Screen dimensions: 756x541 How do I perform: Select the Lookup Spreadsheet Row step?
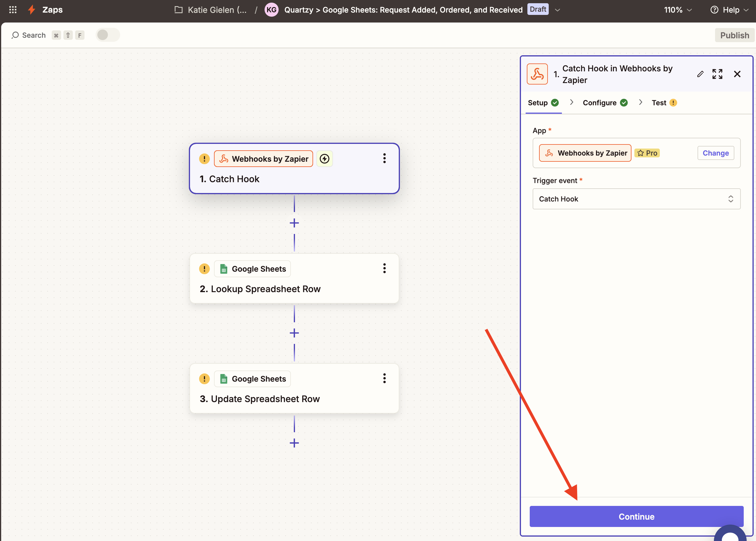294,278
